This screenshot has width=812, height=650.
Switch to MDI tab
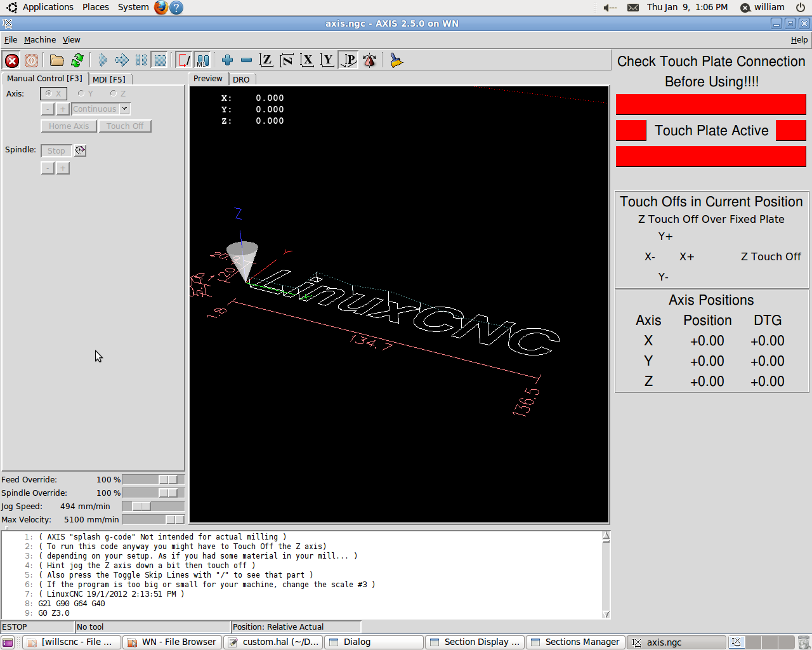[x=109, y=79]
